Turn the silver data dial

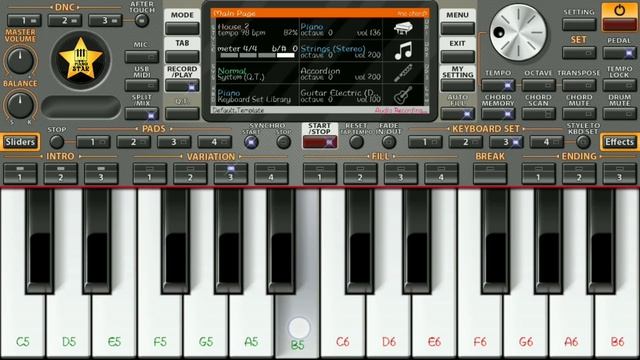[x=518, y=33]
